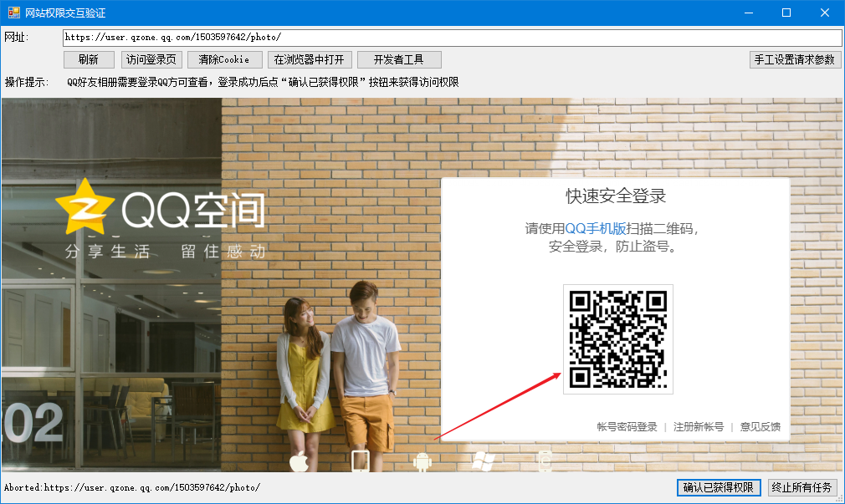Click the 网址: label
The width and height of the screenshot is (845, 504).
17,37
